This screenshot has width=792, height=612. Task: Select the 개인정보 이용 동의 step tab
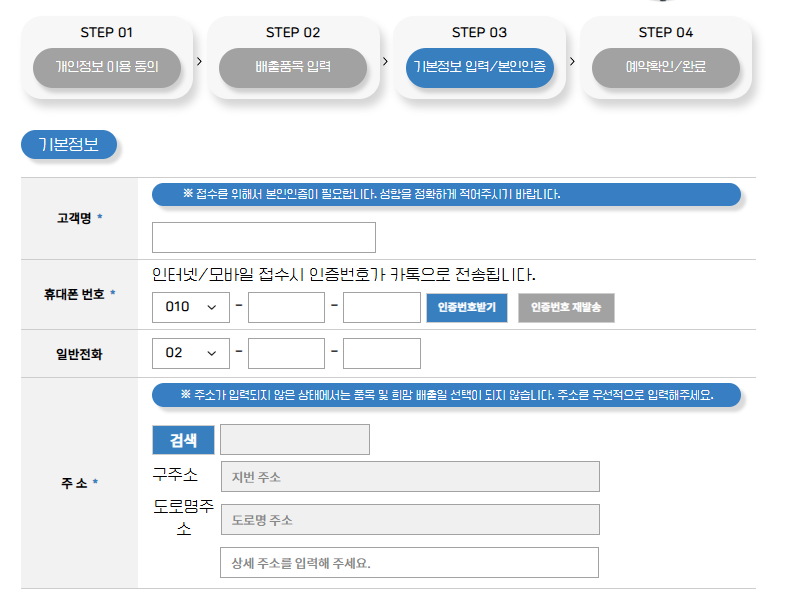107,67
